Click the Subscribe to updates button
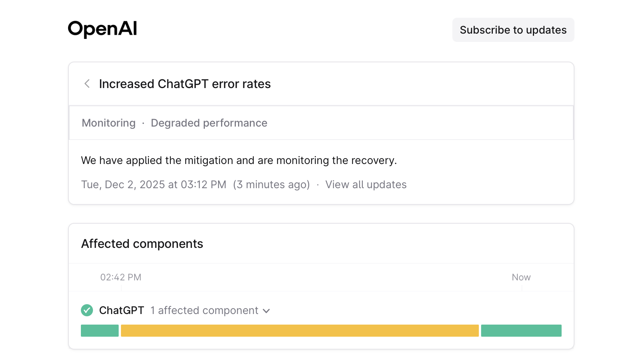 point(513,29)
